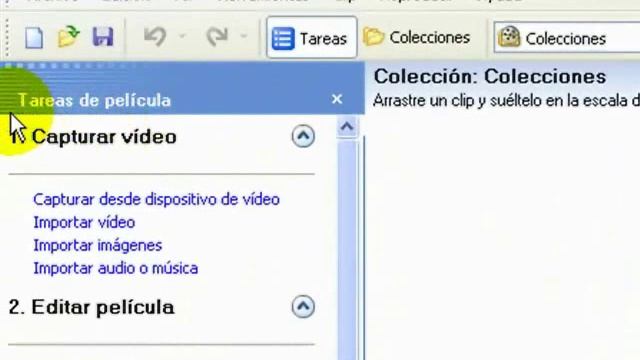Click Importar audio o música link
The height and width of the screenshot is (360, 640).
[x=116, y=268]
